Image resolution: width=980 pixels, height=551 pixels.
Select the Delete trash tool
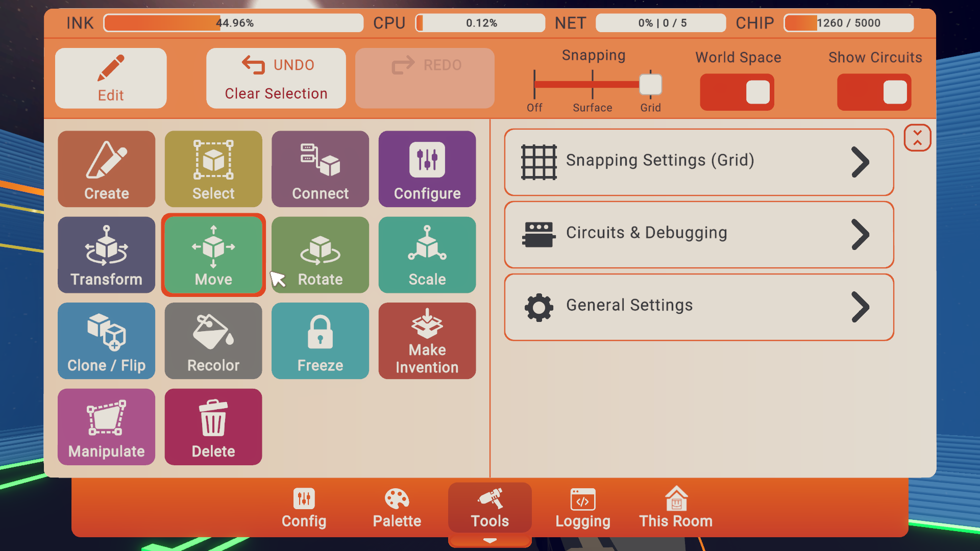click(213, 427)
